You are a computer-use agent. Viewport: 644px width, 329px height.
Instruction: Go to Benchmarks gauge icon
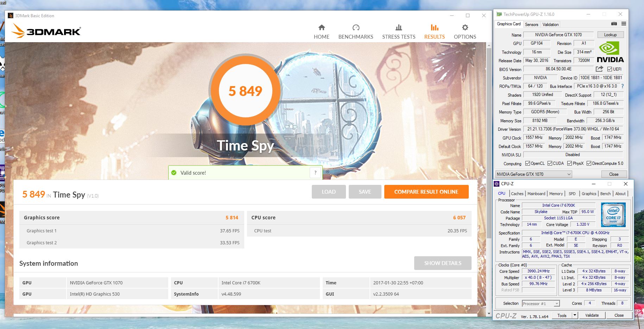coord(356,27)
